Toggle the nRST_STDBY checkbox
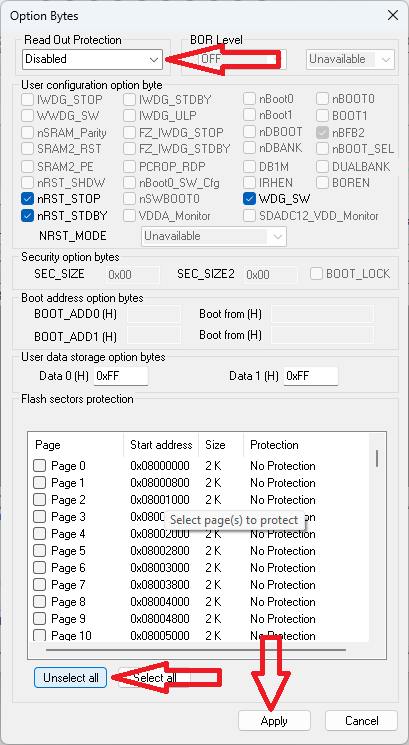409x745 pixels. (x=27, y=216)
